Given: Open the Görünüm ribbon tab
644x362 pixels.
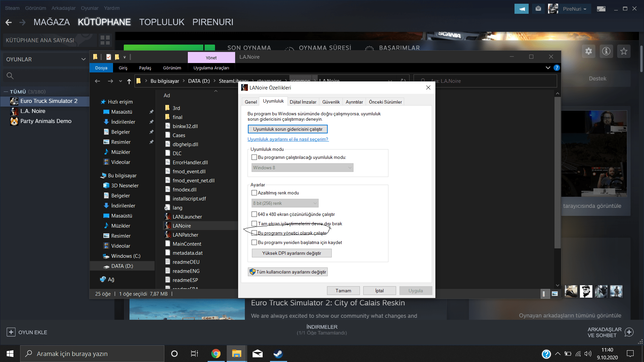Looking at the screenshot, I should click(x=172, y=68).
